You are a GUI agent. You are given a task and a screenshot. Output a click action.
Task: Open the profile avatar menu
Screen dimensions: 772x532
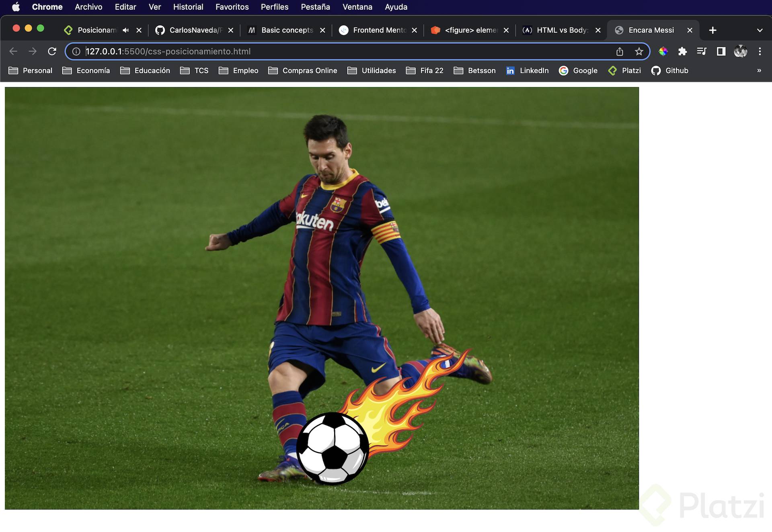pyautogui.click(x=740, y=51)
